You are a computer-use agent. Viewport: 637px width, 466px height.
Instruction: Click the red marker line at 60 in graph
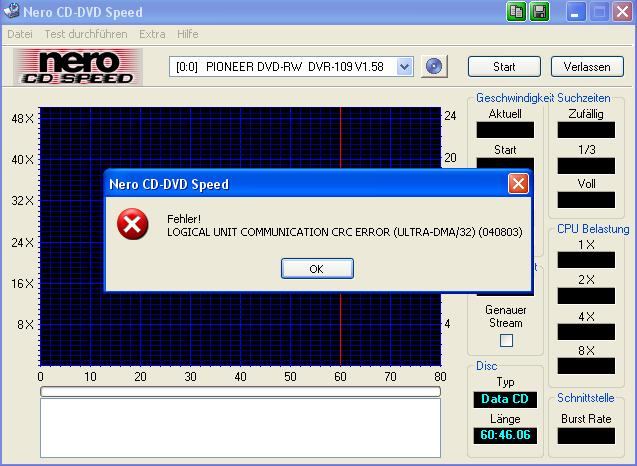[340, 138]
